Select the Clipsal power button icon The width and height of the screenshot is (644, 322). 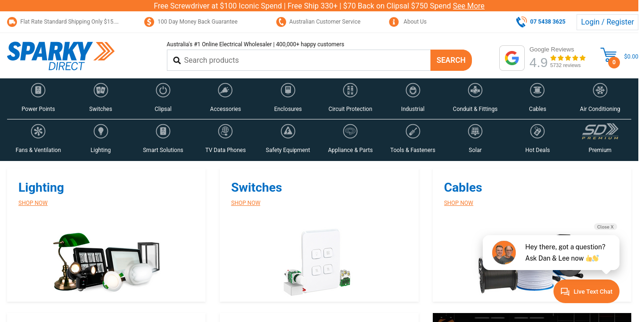tap(163, 90)
